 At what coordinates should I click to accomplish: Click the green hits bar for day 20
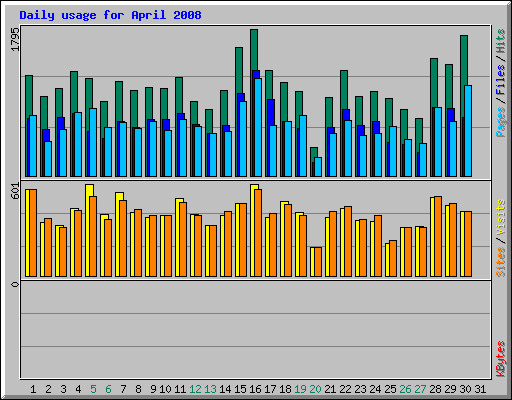(314, 153)
